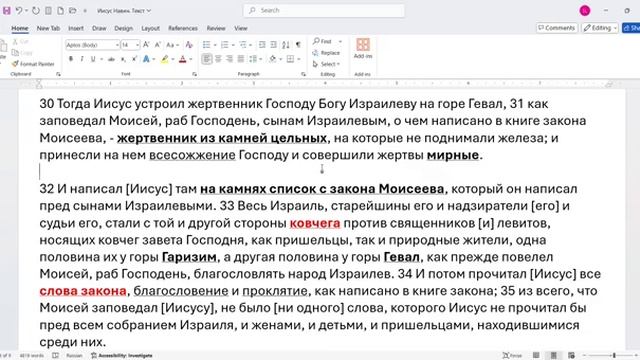Toggle Superscript formatting
Viewport: 640px width, 360px height.
(134, 59)
